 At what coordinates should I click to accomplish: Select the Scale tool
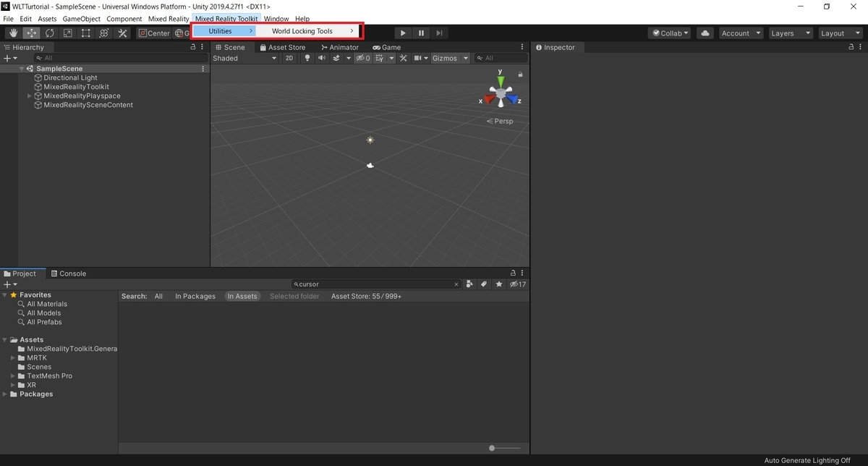pos(68,33)
